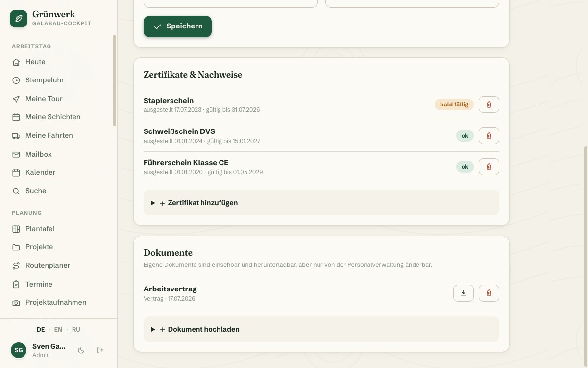Viewport: 588px width, 368px height.
Task: Click the ok badge for Schweißschein DVS
Action: click(x=465, y=136)
